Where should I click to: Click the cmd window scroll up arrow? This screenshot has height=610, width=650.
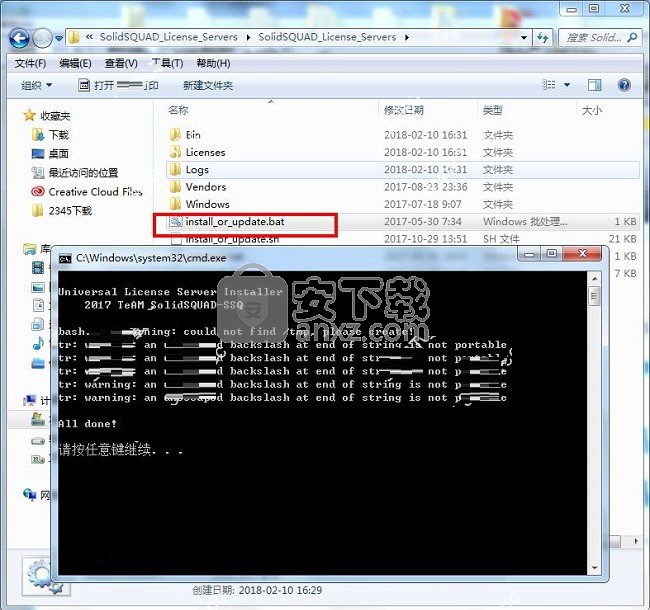coord(594,279)
